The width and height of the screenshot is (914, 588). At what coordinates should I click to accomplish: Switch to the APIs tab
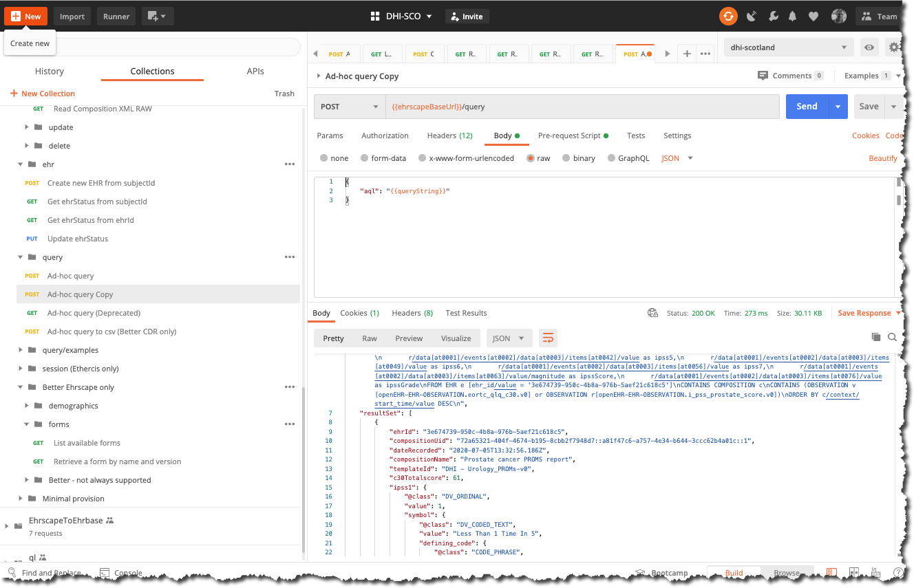[255, 72]
